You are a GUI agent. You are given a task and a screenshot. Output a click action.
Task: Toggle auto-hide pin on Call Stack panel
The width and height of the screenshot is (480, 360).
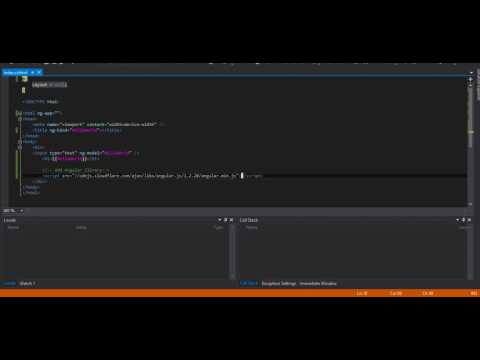(463, 220)
